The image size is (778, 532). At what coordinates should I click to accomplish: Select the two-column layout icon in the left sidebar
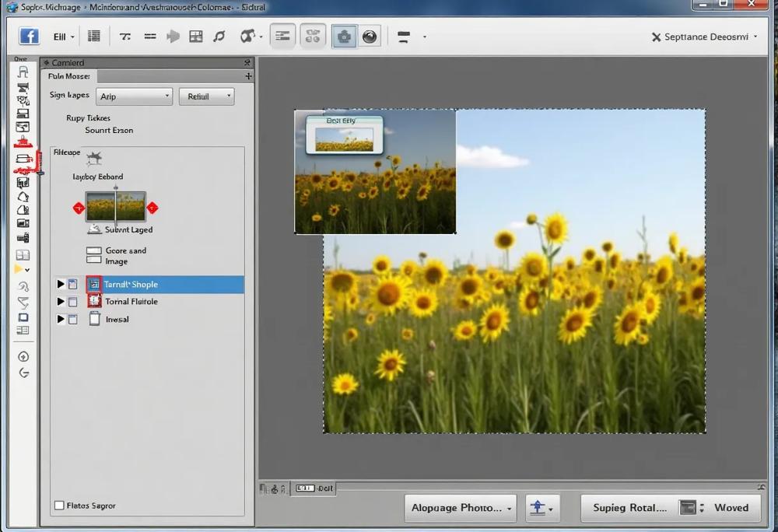(x=23, y=255)
